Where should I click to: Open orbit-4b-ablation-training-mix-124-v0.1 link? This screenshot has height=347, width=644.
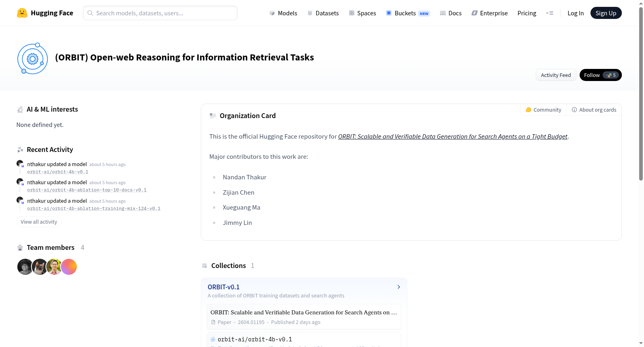point(94,208)
